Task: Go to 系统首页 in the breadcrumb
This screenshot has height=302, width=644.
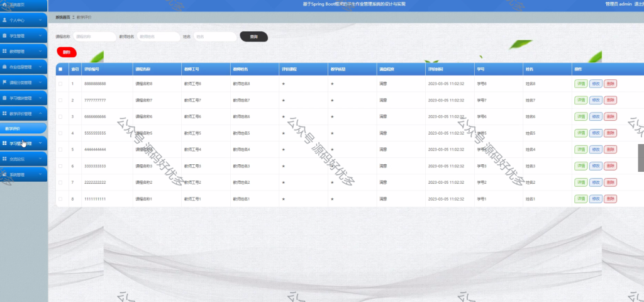Action: point(63,17)
